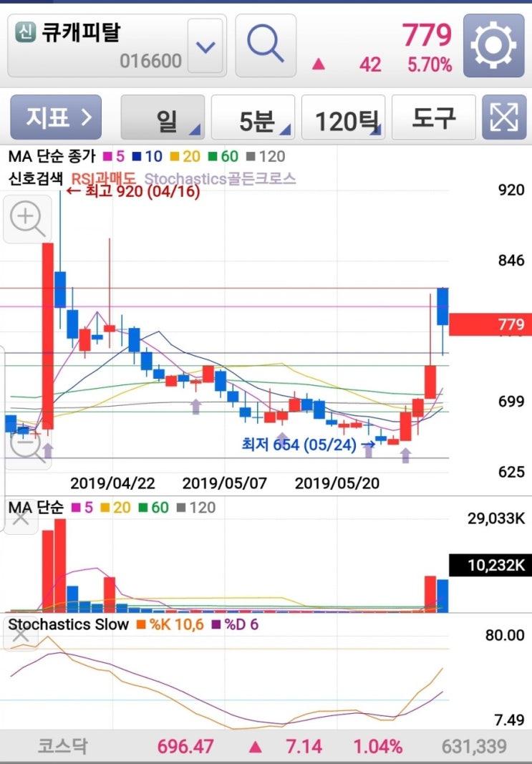This screenshot has height=764, width=532.
Task: Tap the stock code 016600
Action: pyautogui.click(x=150, y=61)
